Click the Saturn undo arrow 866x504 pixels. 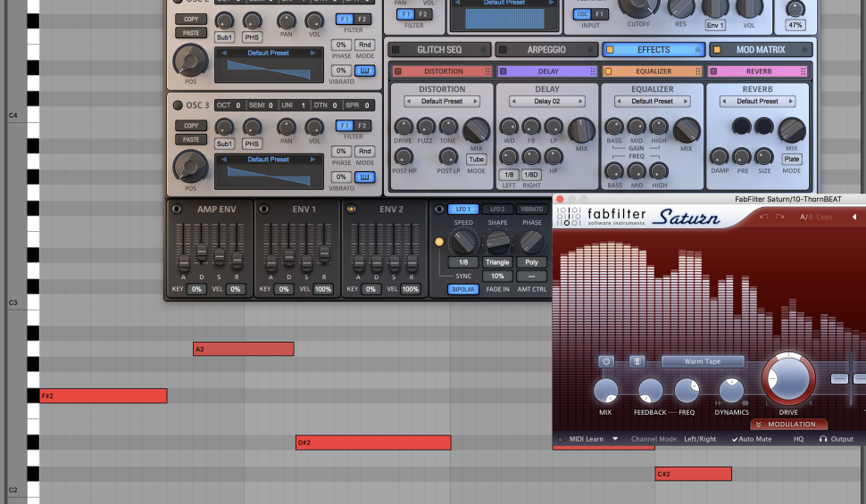764,217
